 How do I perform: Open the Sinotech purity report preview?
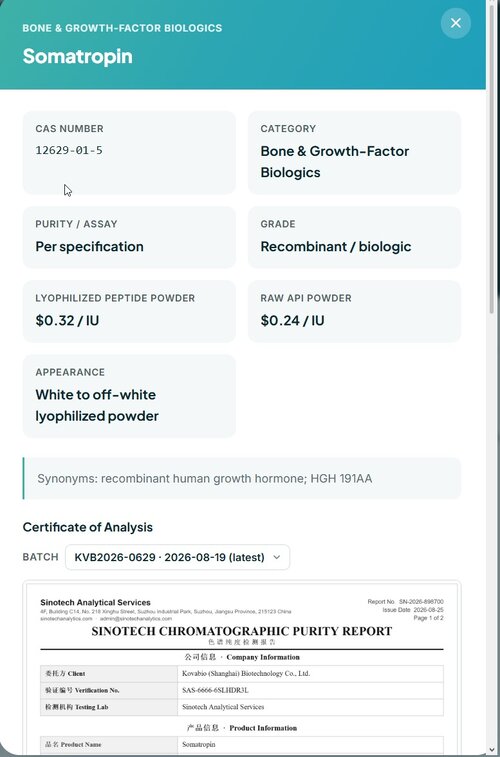[242, 669]
